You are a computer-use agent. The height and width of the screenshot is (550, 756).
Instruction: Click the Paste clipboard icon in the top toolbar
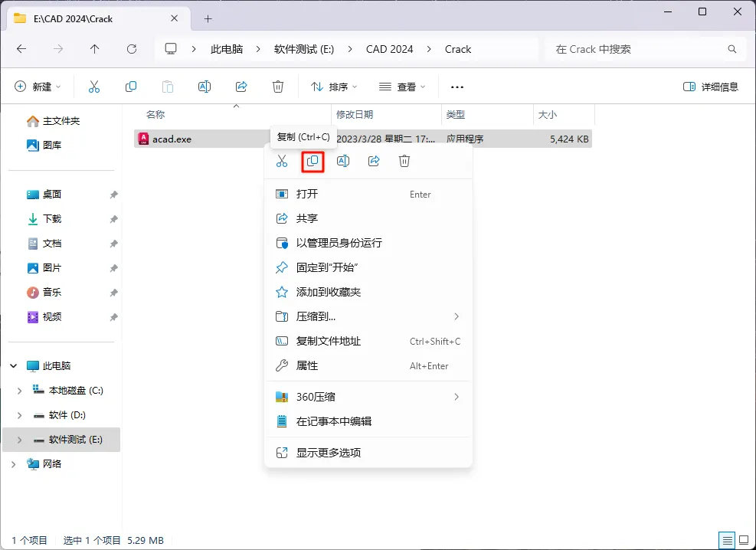coord(167,87)
